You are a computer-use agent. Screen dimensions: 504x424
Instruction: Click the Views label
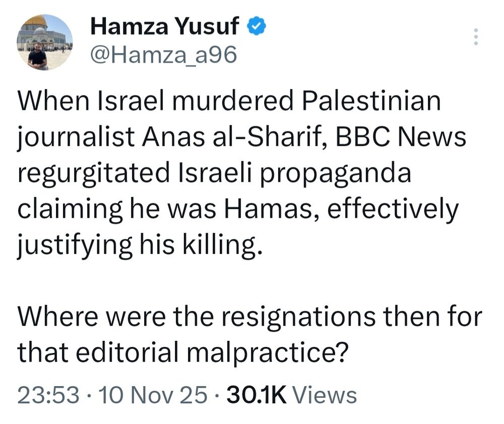pyautogui.click(x=331, y=395)
